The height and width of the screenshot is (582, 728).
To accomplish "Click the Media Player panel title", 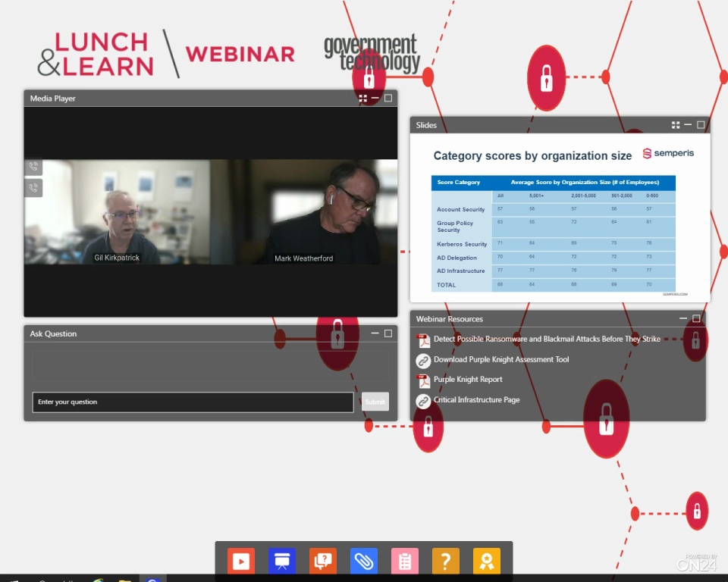I will [x=52, y=99].
